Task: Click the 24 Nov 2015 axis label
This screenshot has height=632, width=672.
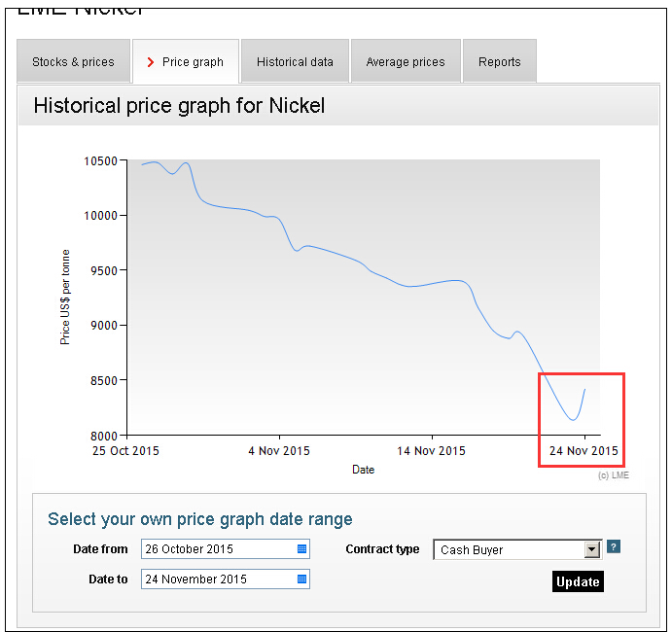Action: [x=584, y=451]
